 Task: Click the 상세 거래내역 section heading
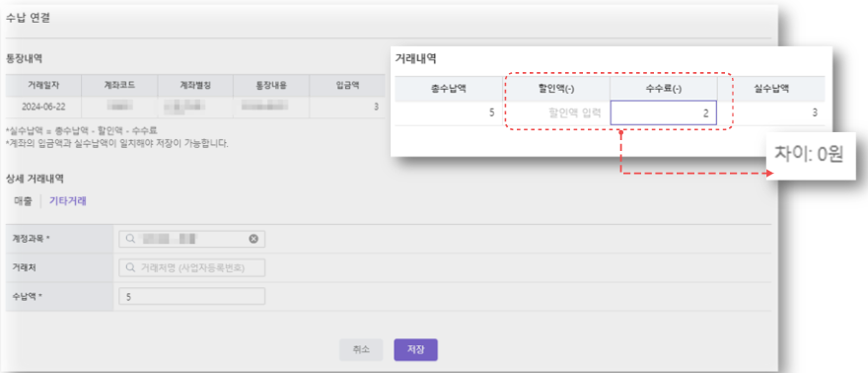[x=35, y=179]
